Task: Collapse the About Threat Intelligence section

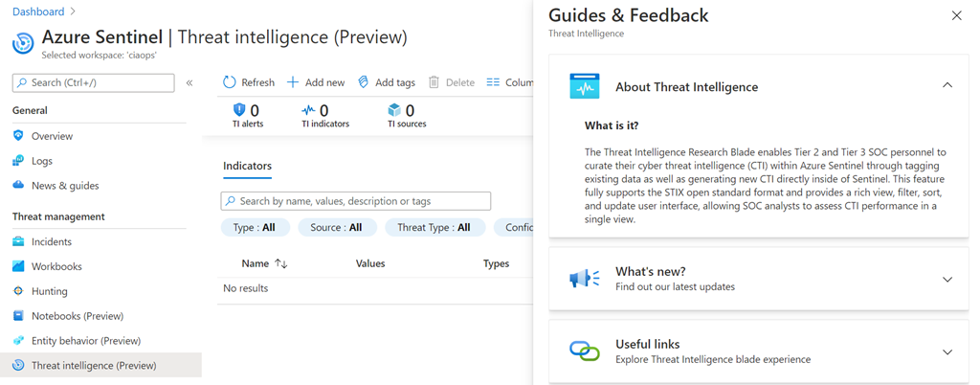Action: click(x=947, y=86)
